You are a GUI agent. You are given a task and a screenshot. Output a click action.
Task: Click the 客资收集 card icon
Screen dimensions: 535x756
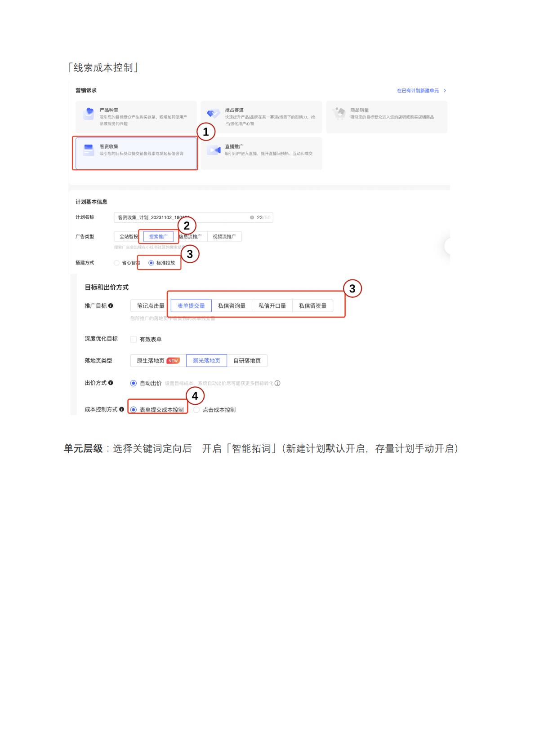tap(89, 150)
